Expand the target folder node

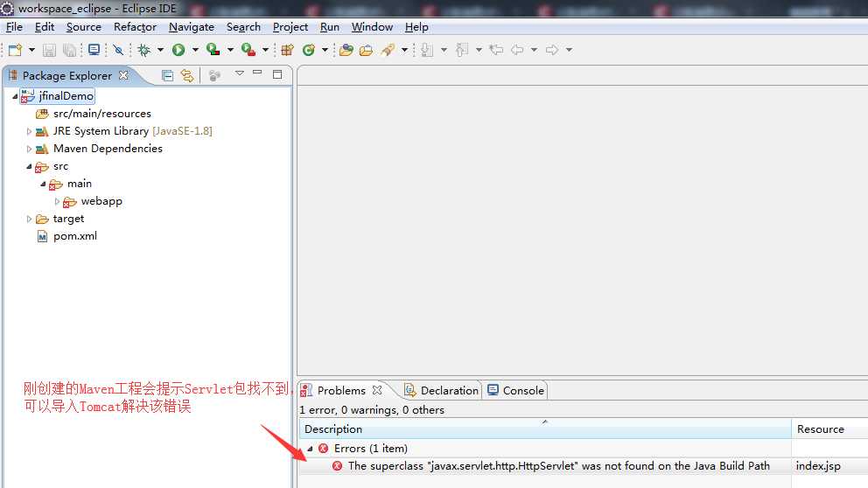pos(29,220)
